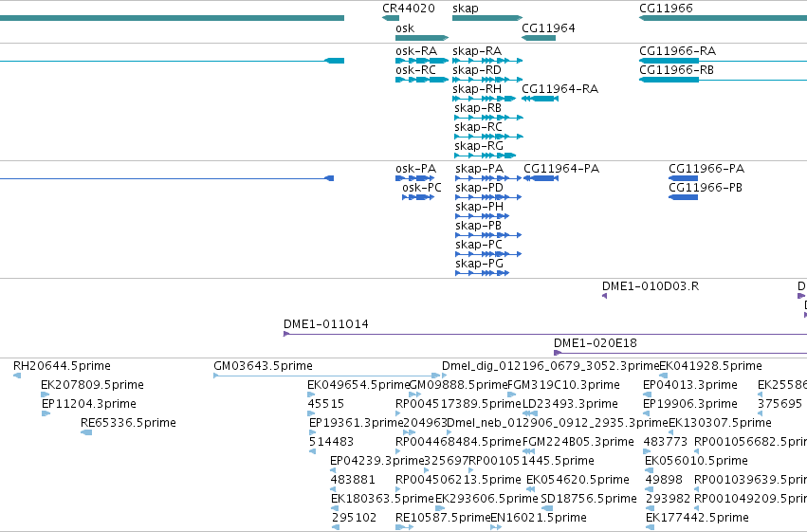Click the skap-PD protein label
The image size is (807, 532).
click(x=479, y=188)
